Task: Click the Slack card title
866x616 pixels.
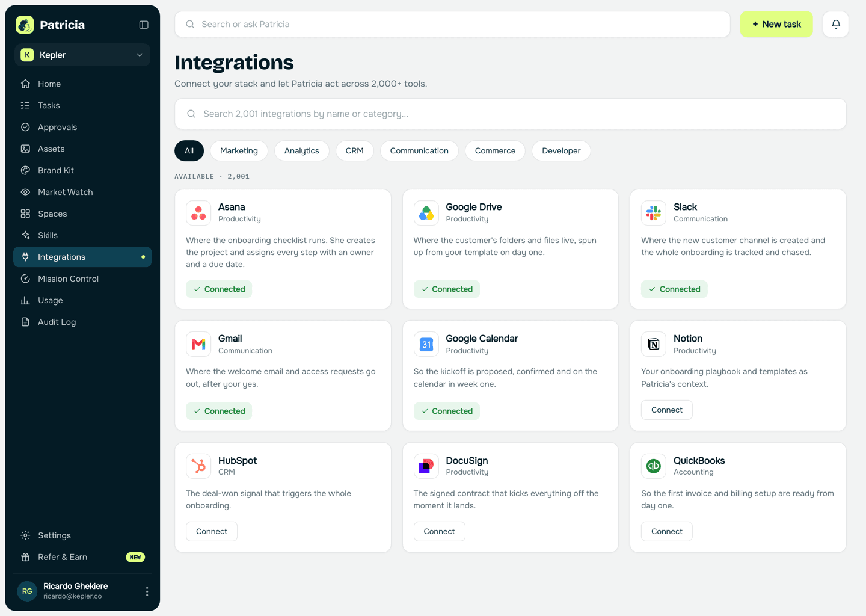Action: click(x=686, y=207)
